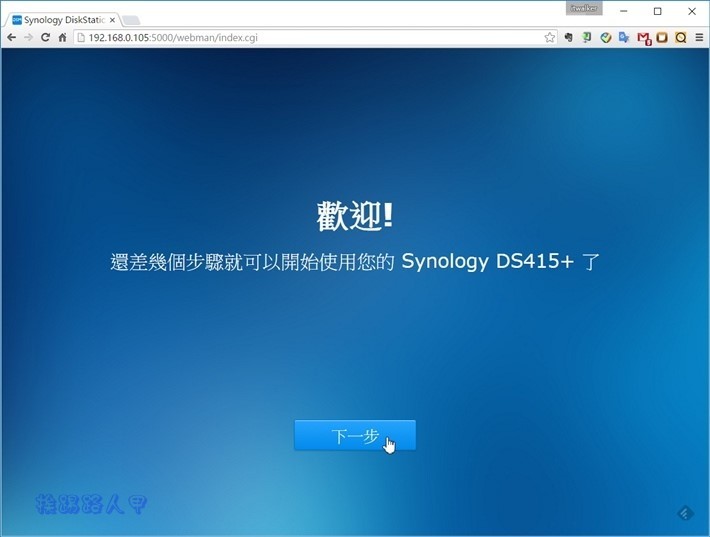Open the Gmail checker extension
The height and width of the screenshot is (537, 710).
click(x=643, y=38)
